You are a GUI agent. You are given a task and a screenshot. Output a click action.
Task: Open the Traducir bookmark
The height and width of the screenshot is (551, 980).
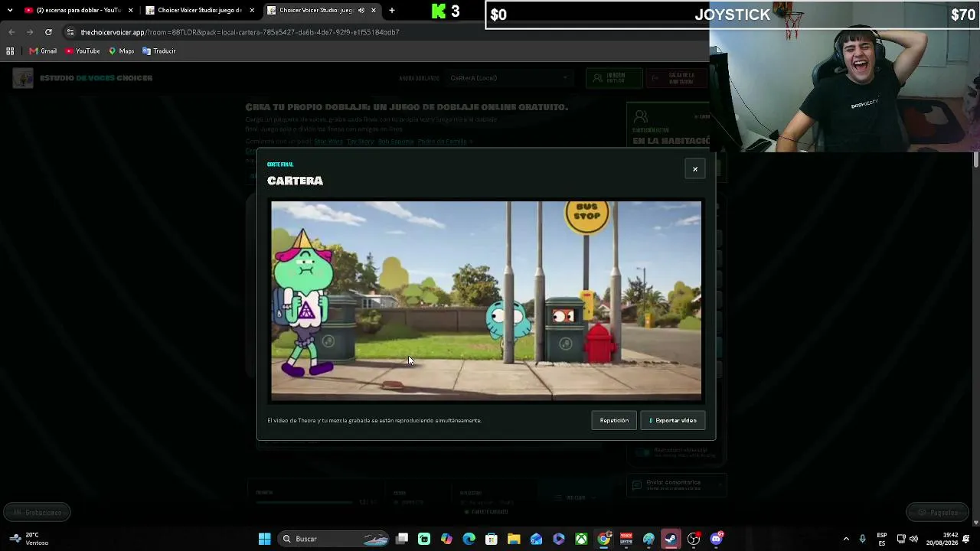pyautogui.click(x=159, y=51)
